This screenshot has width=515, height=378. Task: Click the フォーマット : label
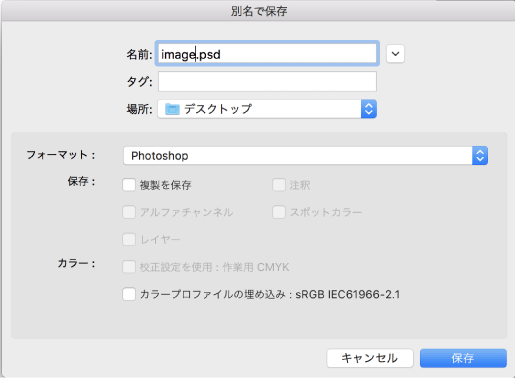61,155
